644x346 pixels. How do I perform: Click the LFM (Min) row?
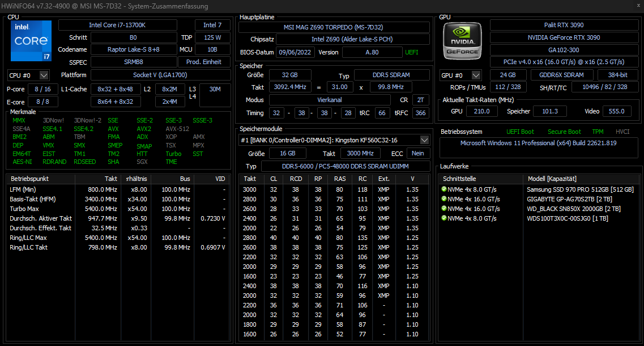point(118,189)
